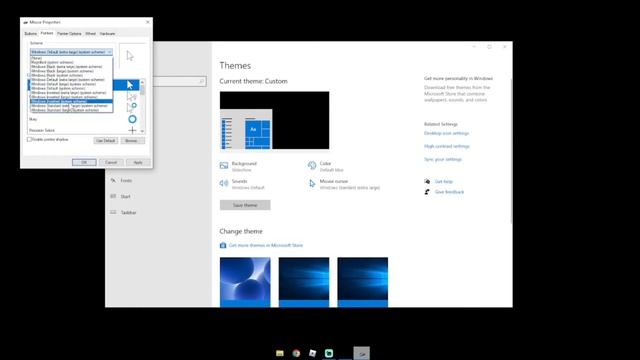This screenshot has width=640, height=360.
Task: Choose highlighted Windows Inverted (system scheme)
Action: pos(71,101)
